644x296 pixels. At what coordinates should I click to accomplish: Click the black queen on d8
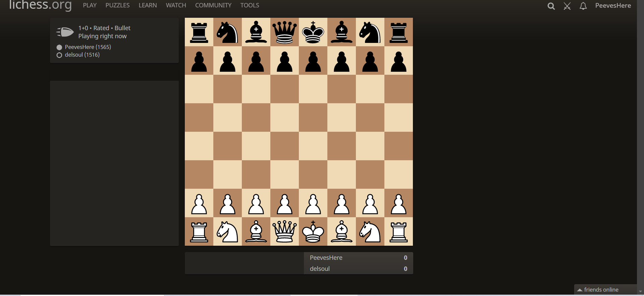click(284, 32)
